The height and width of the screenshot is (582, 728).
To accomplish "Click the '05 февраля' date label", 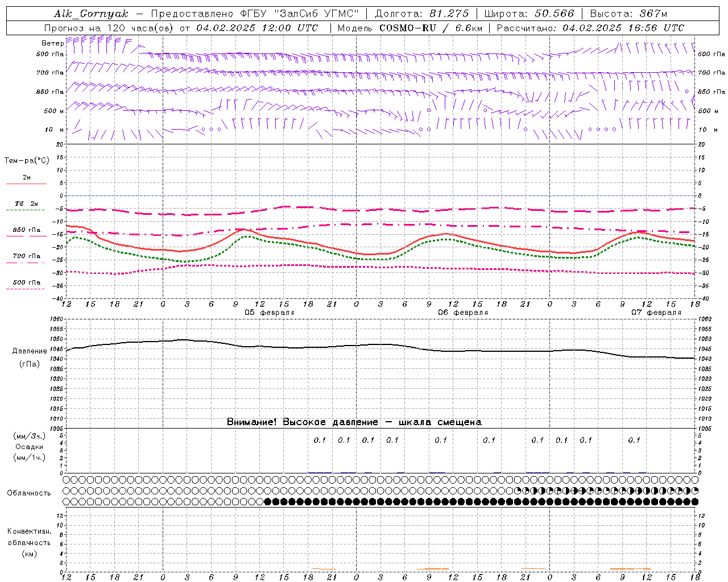I will pyautogui.click(x=270, y=313).
